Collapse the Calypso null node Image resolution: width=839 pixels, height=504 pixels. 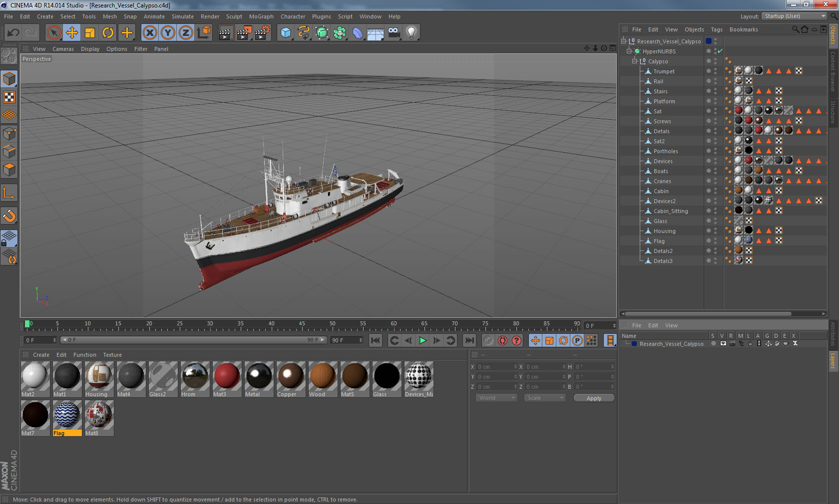click(x=635, y=61)
